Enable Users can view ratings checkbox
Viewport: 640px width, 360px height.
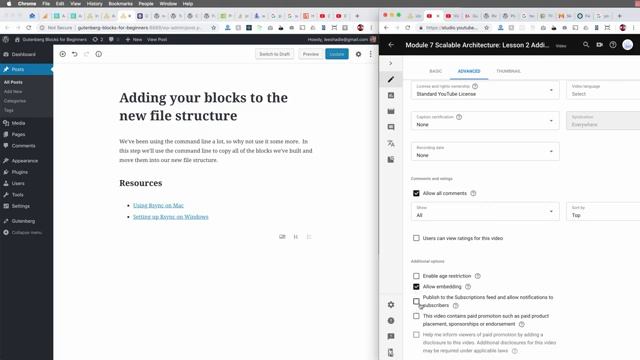pos(416,238)
